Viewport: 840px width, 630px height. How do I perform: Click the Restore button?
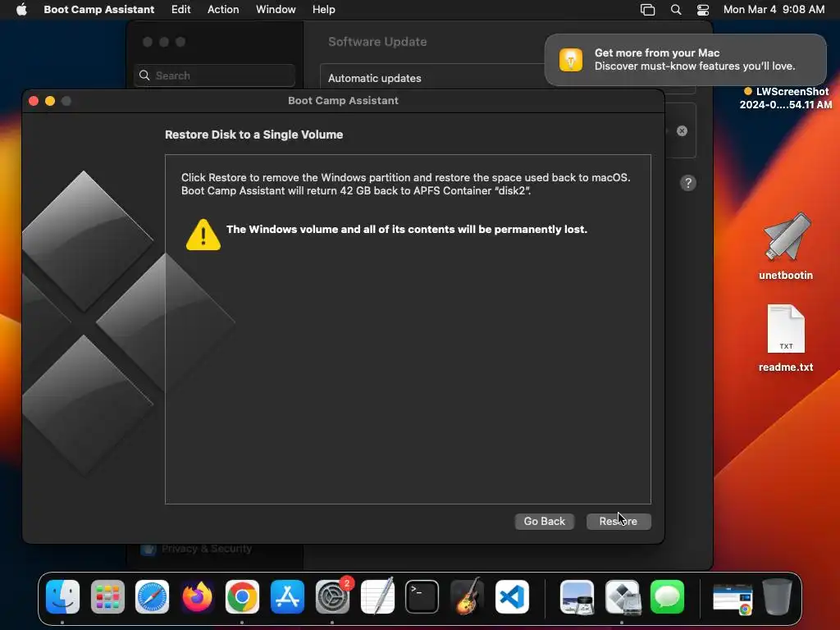pos(619,521)
